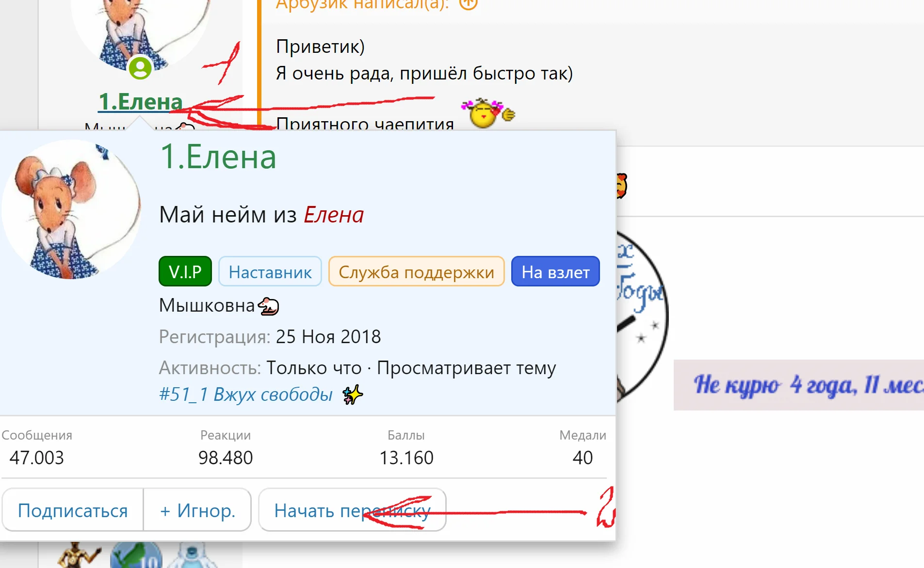This screenshot has width=924, height=568.
Task: Start a conversation via Начать переписку
Action: (352, 510)
